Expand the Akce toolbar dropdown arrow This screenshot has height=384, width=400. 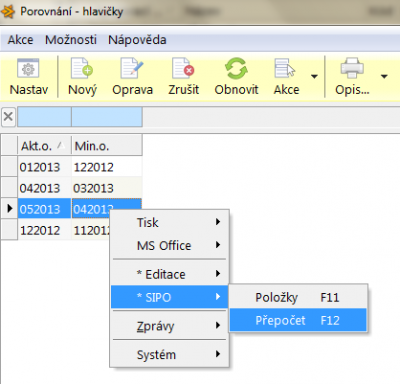point(314,77)
